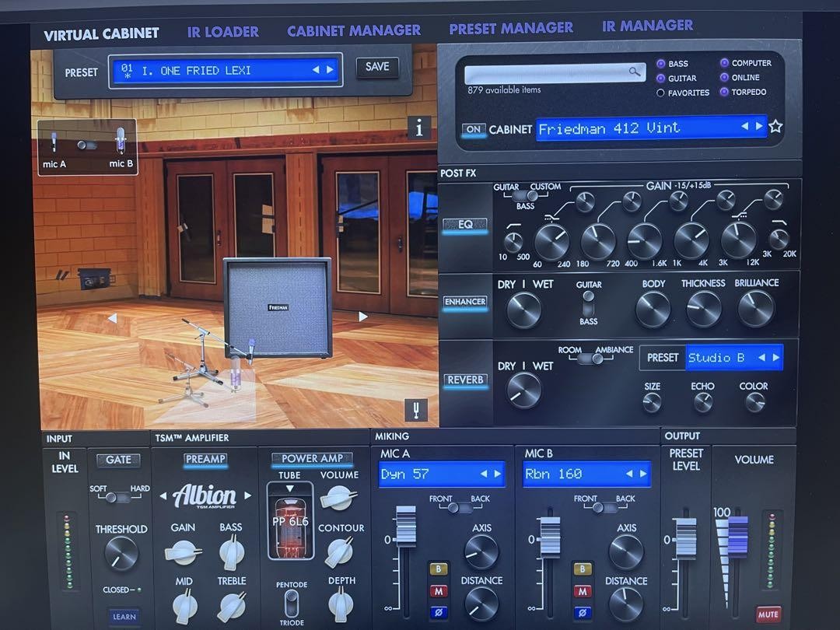Click the search magnifier icon
840x630 pixels.
[x=635, y=72]
